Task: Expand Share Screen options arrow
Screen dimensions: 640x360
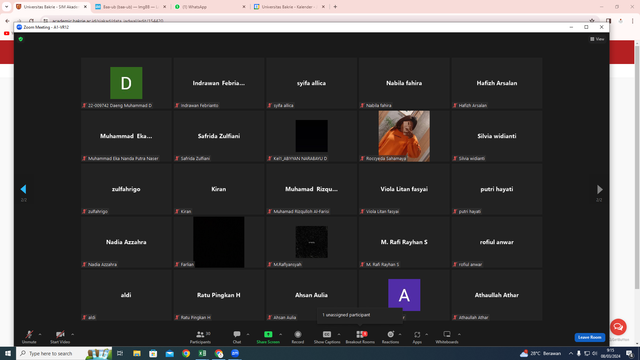Action: 280,334
